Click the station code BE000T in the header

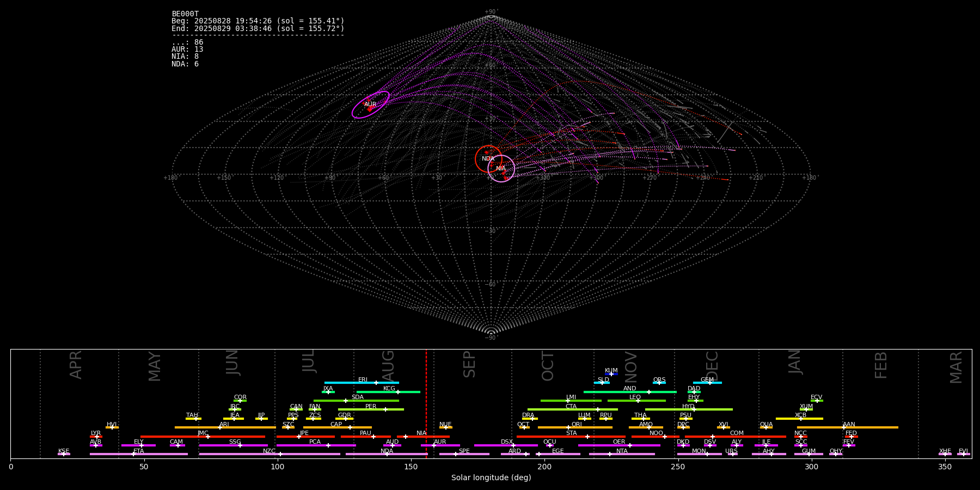(185, 14)
